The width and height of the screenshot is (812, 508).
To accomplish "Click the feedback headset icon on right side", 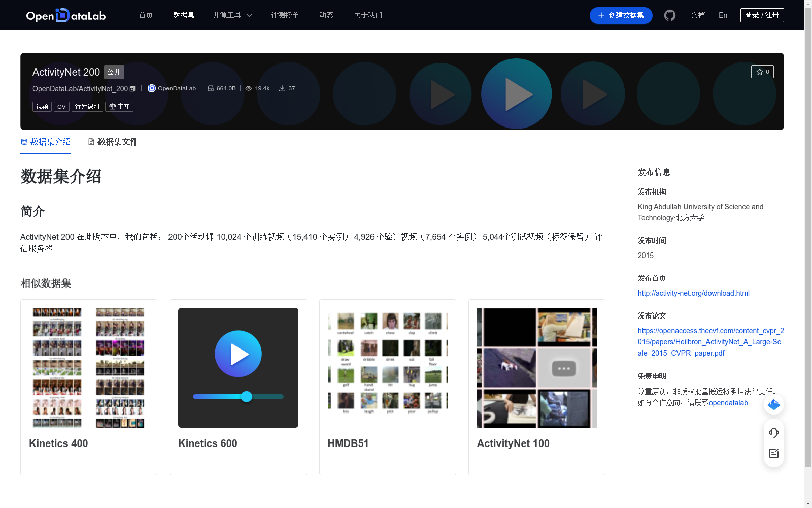I will (x=773, y=433).
